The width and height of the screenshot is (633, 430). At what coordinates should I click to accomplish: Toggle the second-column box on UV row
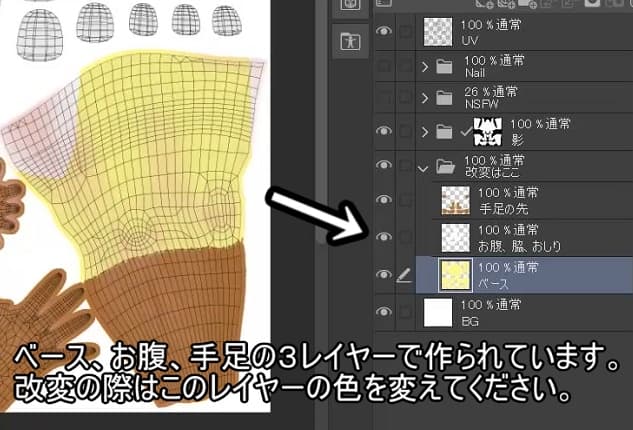pyautogui.click(x=405, y=31)
